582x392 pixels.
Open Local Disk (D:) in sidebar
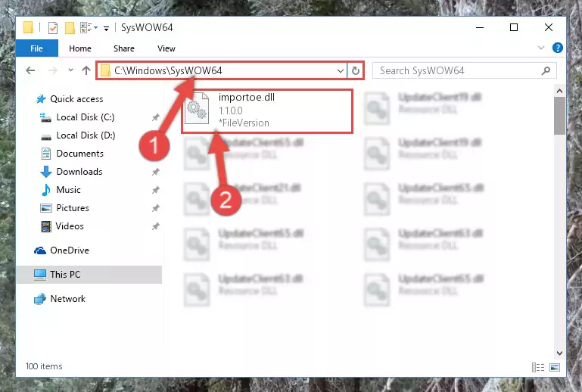tap(86, 135)
